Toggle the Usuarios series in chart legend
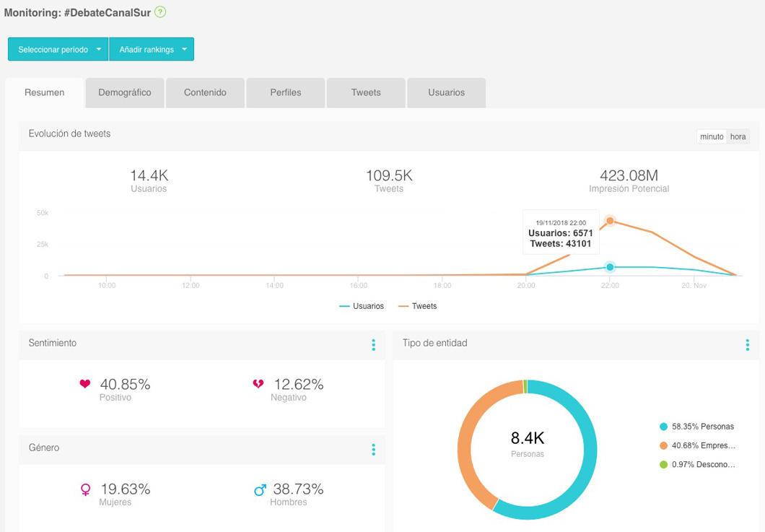The height and width of the screenshot is (532, 765). point(362,306)
